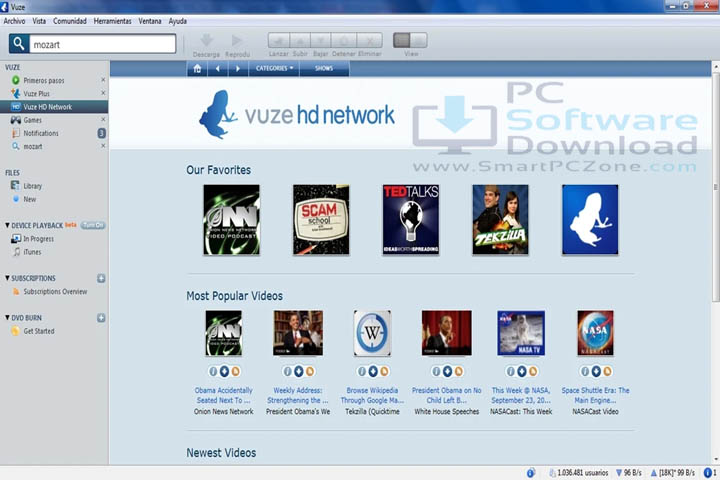Viewport: 720px width, 480px height.
Task: Open This Week @ NASA video link
Action: [521, 395]
